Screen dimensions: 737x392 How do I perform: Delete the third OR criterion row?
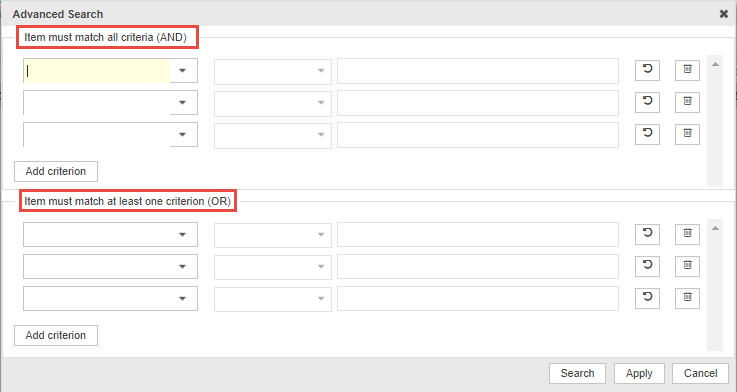pos(687,298)
